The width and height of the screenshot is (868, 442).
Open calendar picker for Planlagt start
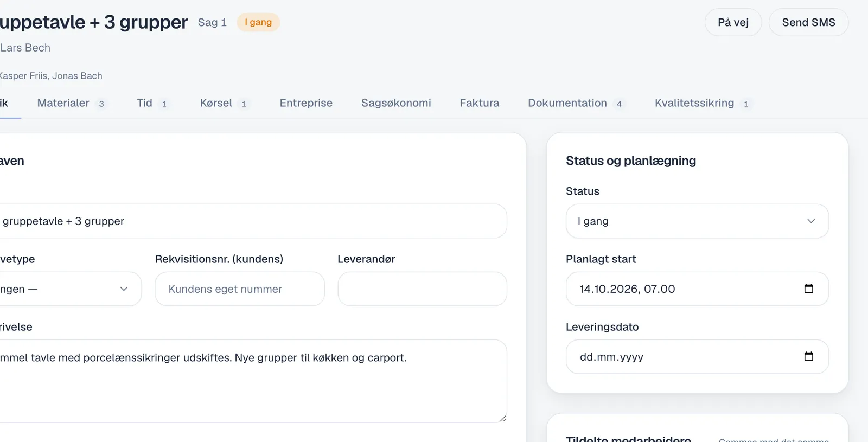point(808,289)
